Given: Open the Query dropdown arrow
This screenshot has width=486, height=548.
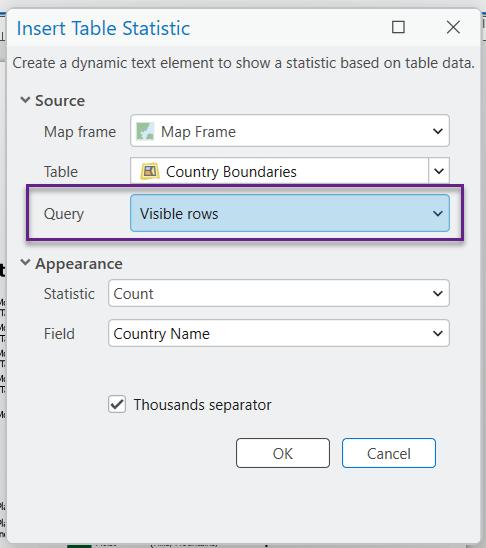Looking at the screenshot, I should tap(438, 214).
